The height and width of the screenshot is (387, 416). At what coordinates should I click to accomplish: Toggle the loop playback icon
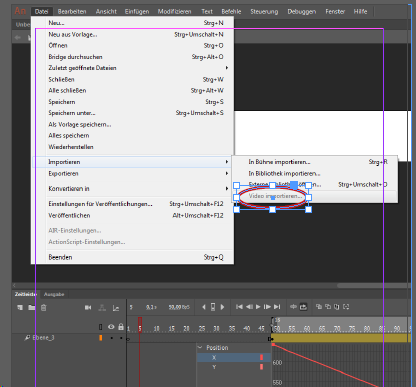click(x=303, y=307)
